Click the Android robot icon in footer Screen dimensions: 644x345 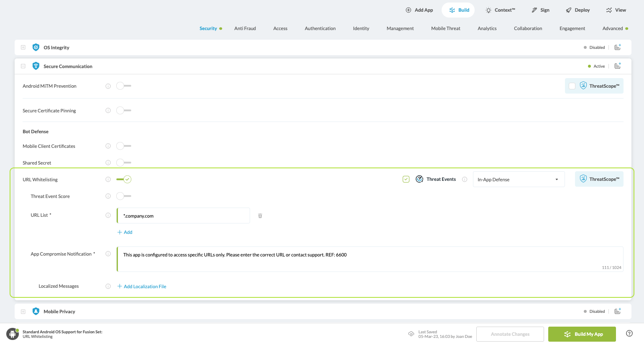click(13, 334)
